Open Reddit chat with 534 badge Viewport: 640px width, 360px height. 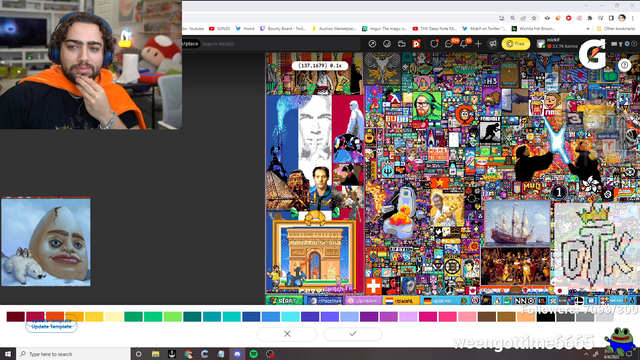[449, 44]
